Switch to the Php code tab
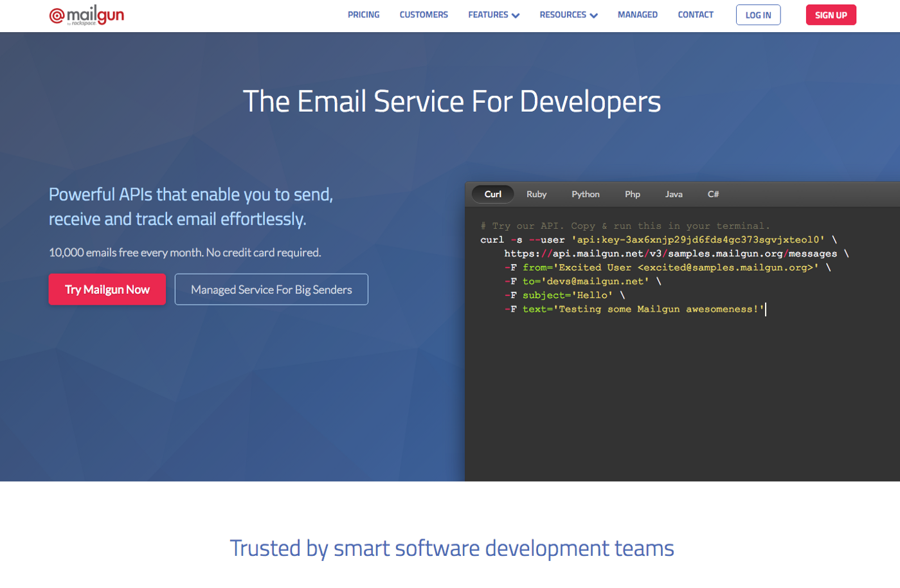This screenshot has height=588, width=900. tap(633, 194)
